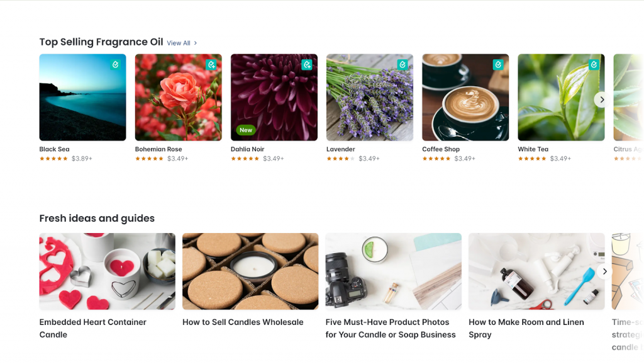This screenshot has height=364, width=644.
Task: Click the New label on Dahlia Noir
Action: point(246,130)
